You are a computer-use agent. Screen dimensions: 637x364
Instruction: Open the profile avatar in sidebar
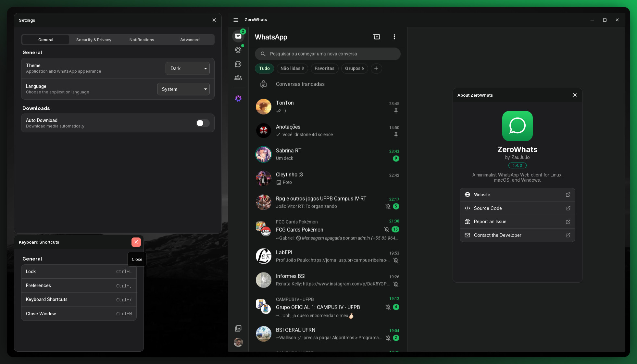(238, 342)
